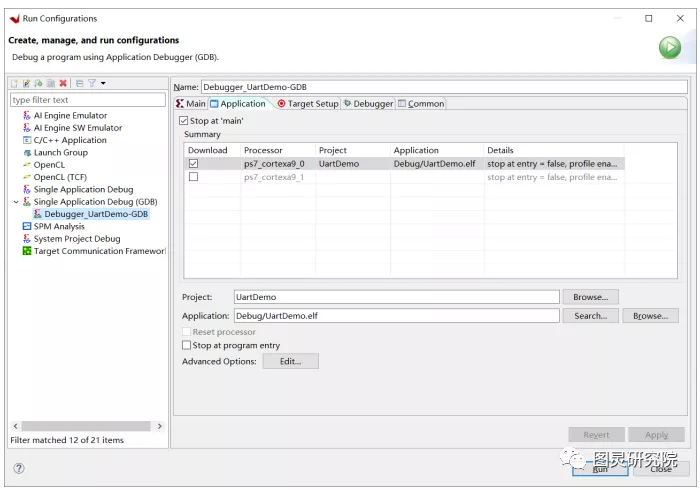This screenshot has width=700, height=490.
Task: Click the Run Configurations app logo icon
Action: pyautogui.click(x=14, y=18)
